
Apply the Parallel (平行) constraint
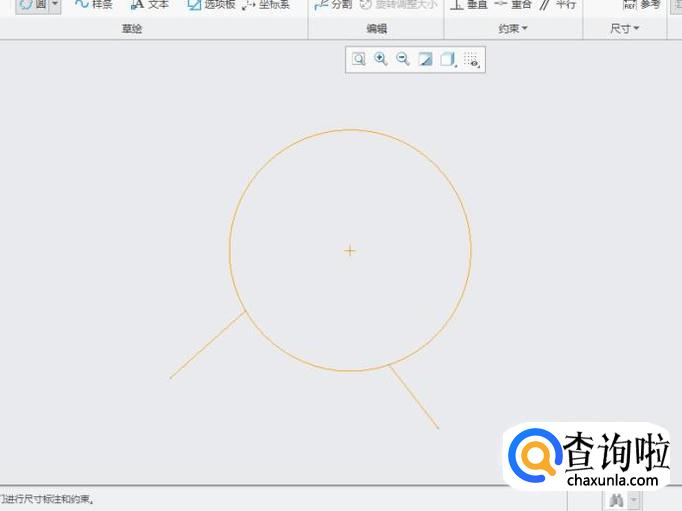tap(558, 5)
